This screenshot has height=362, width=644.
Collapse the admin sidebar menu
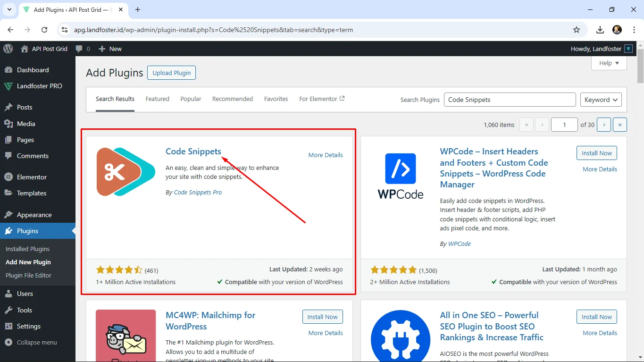[31, 342]
